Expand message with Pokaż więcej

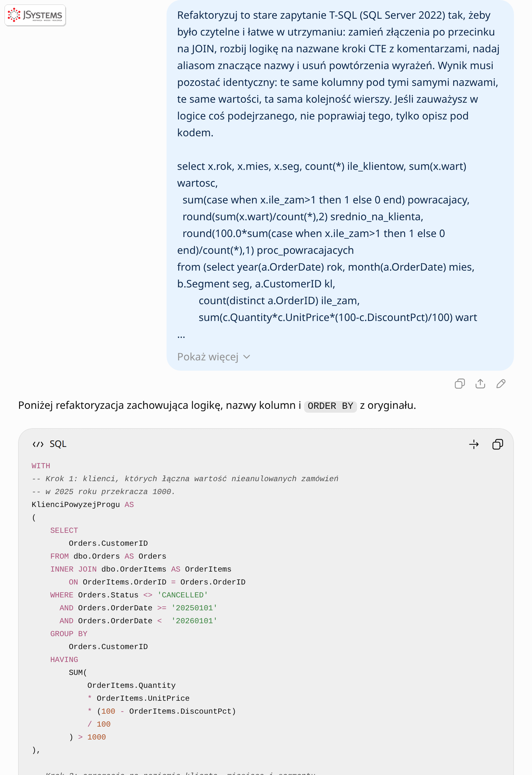click(213, 357)
